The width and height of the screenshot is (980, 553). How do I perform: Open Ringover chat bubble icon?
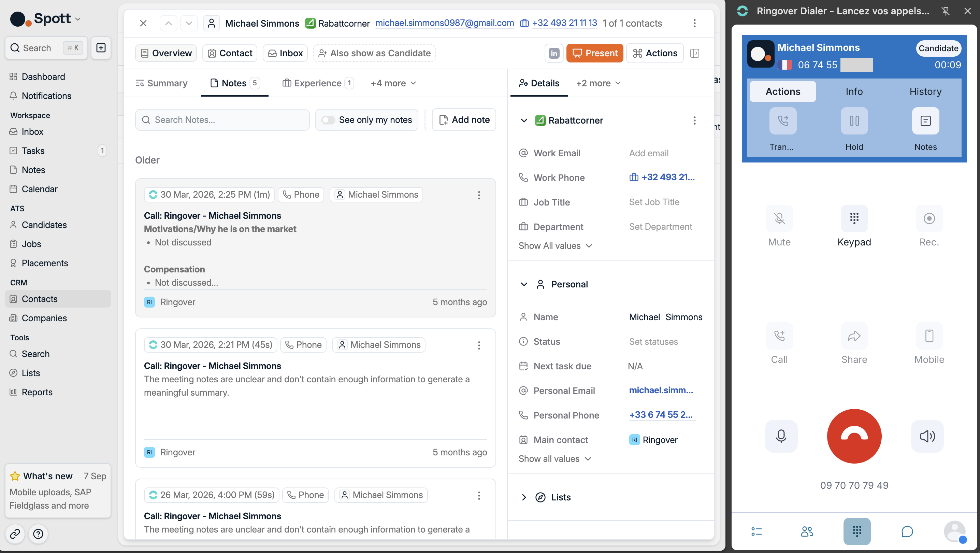[907, 531]
